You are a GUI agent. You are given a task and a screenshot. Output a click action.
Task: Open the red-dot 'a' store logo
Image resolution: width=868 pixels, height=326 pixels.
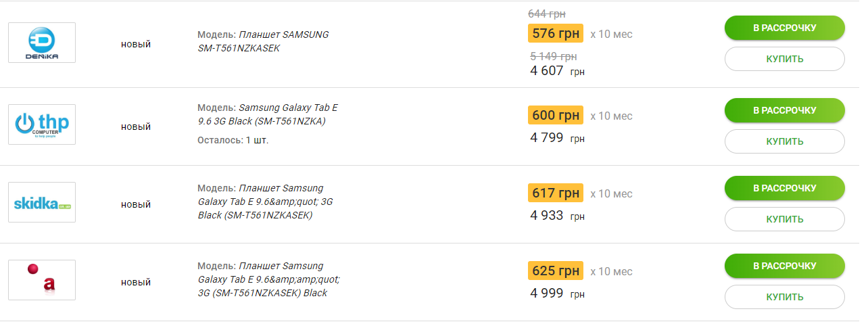[x=42, y=280]
